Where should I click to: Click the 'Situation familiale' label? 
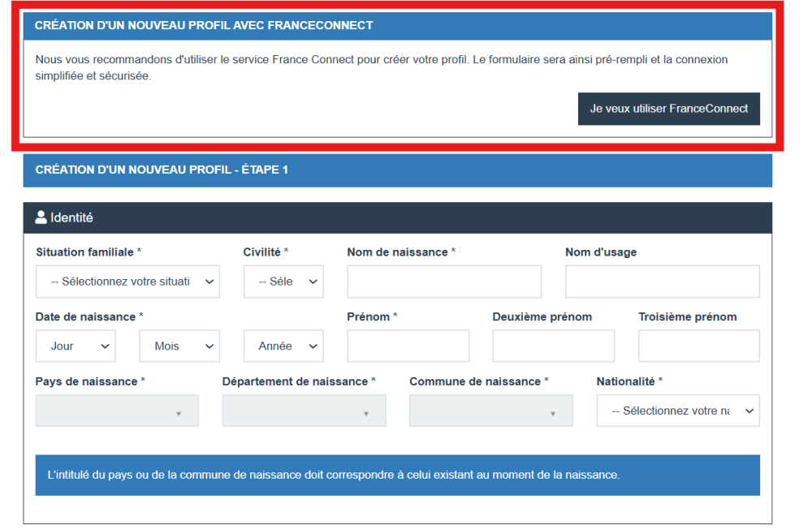tap(88, 252)
